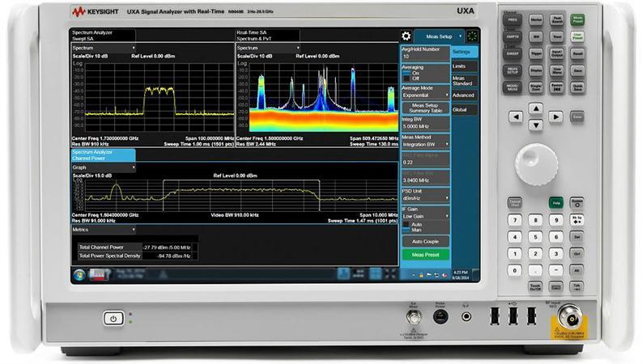Hit the Backspace key on the keypad
The height and width of the screenshot is (364, 642).
pos(577,220)
